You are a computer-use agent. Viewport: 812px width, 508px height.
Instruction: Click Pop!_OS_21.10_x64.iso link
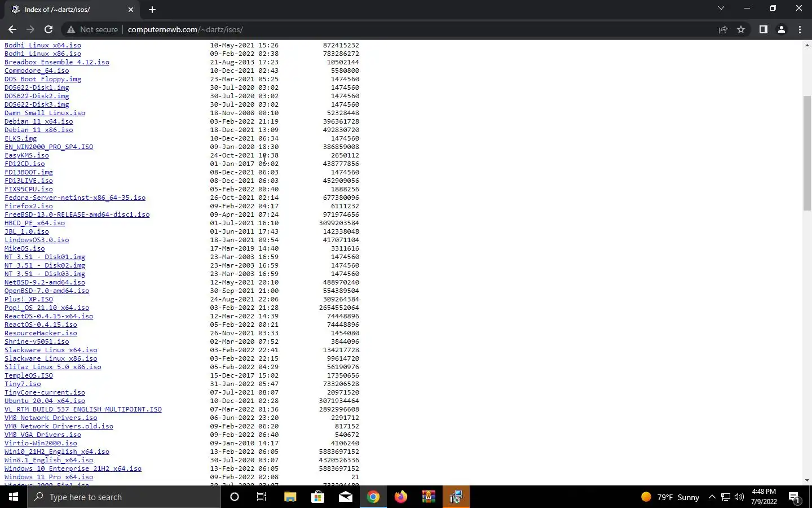[47, 308]
